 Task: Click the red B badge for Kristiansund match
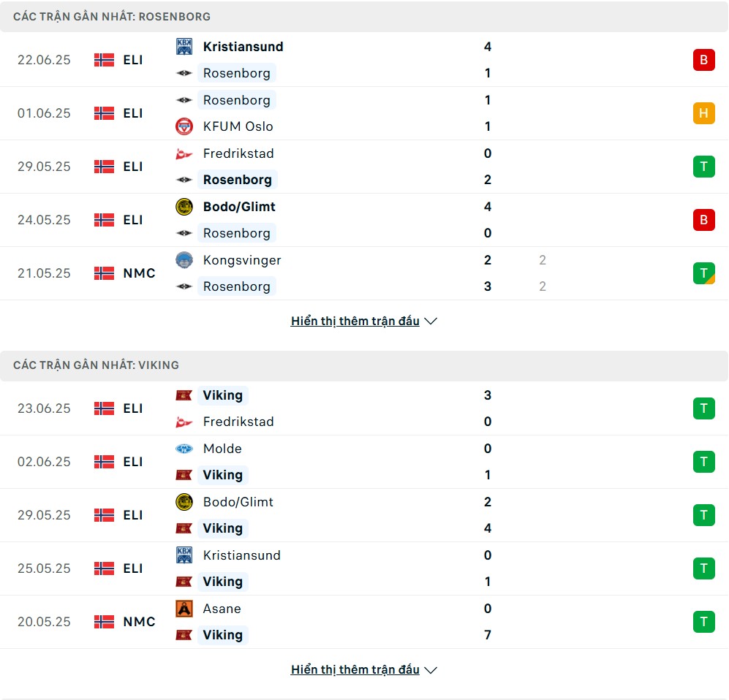click(704, 60)
